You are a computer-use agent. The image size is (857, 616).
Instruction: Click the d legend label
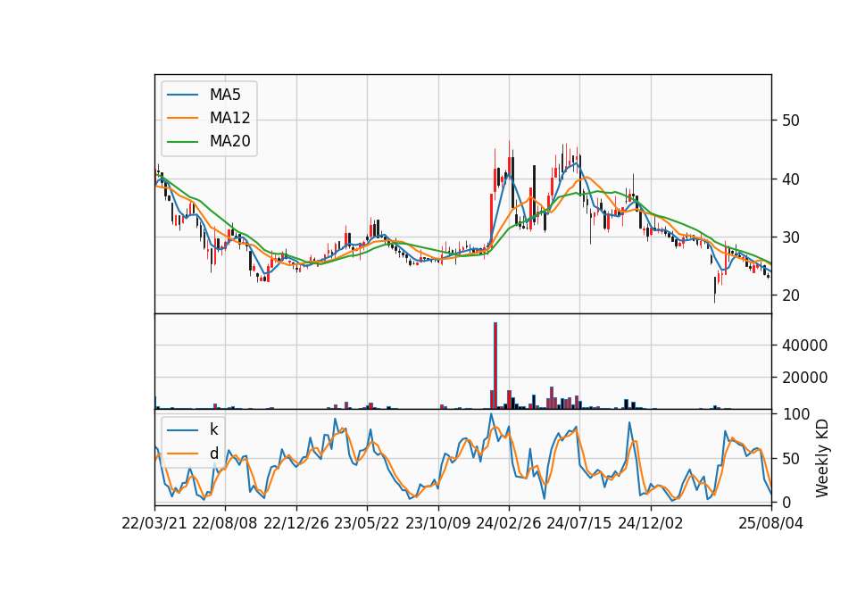point(213,454)
